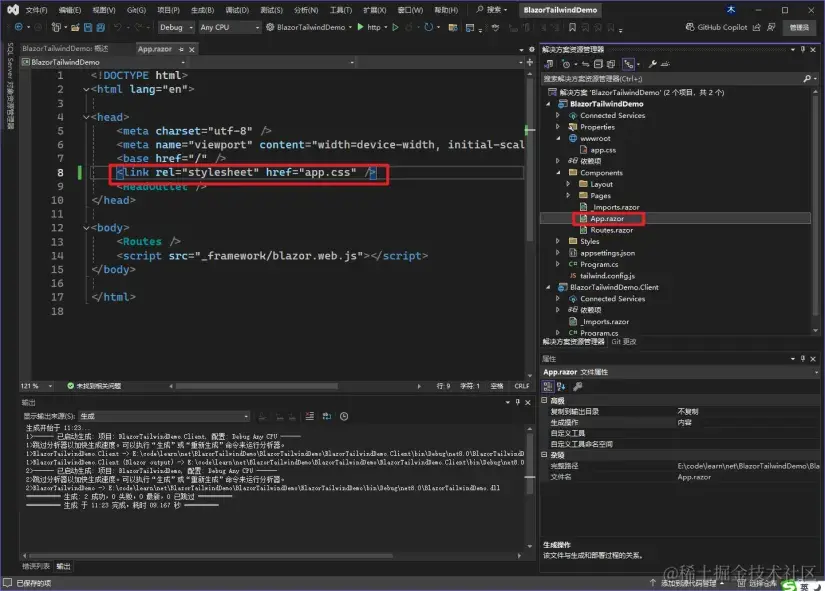Expand the Connected Services node under BlazorTailwindDemo
The image size is (825, 591).
point(558,115)
